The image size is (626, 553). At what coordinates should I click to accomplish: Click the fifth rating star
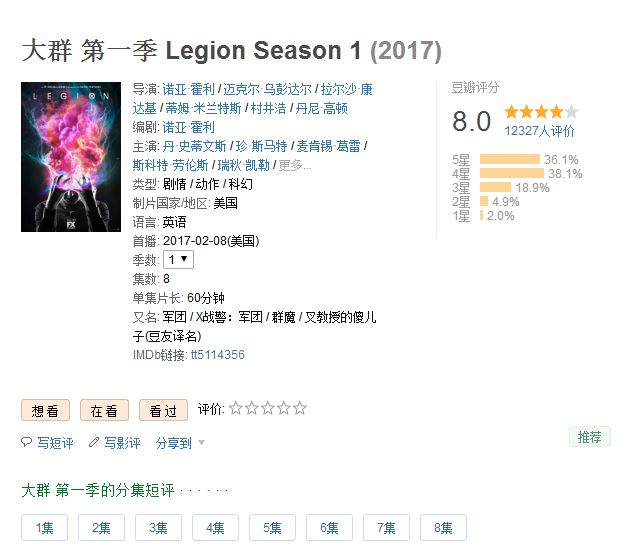[300, 408]
